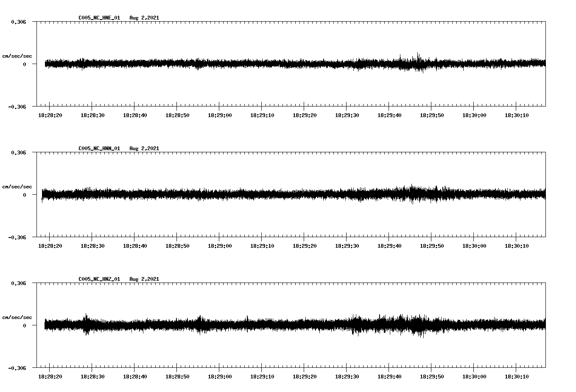The image size is (576, 392).
Task: Click the -0.306 lower limit on HNZ axis
Action: click(17, 368)
